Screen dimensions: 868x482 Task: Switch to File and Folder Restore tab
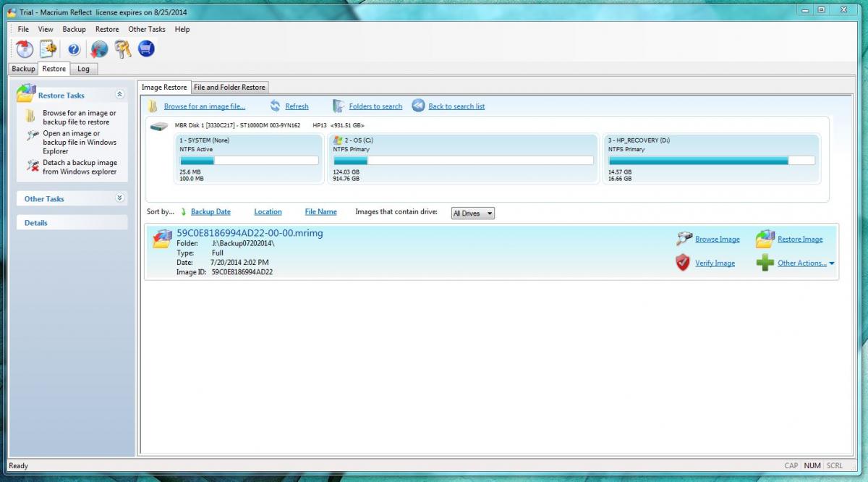pos(229,87)
